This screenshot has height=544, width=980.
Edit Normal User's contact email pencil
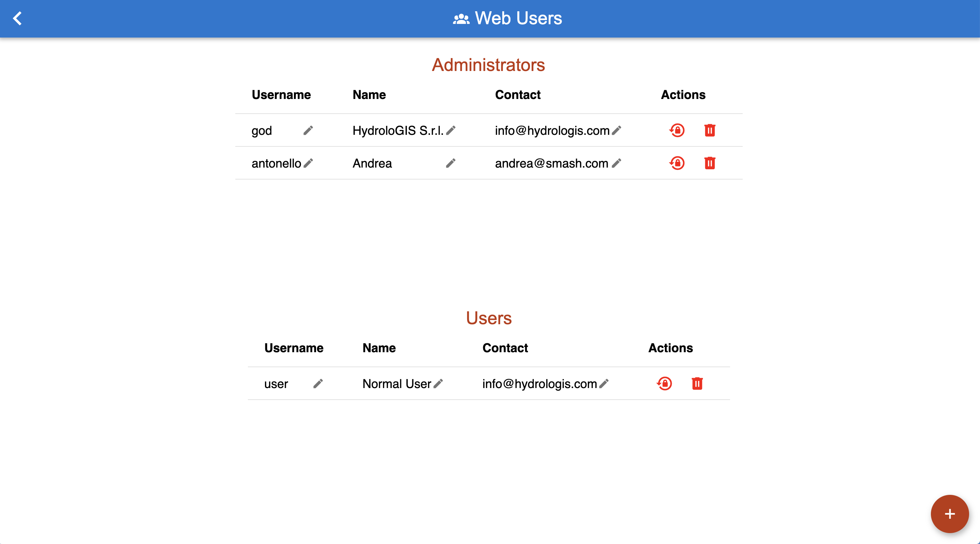click(x=604, y=384)
